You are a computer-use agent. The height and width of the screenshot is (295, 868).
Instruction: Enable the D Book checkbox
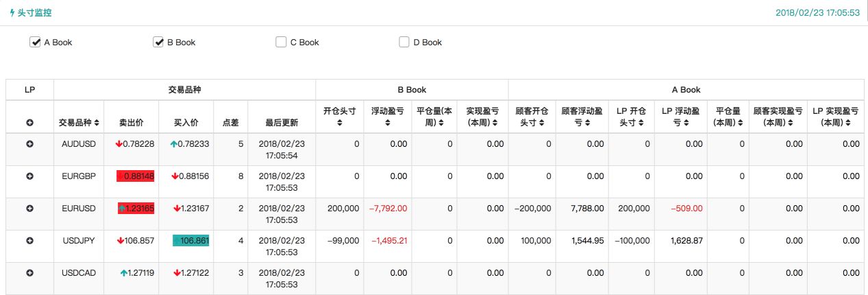click(404, 43)
